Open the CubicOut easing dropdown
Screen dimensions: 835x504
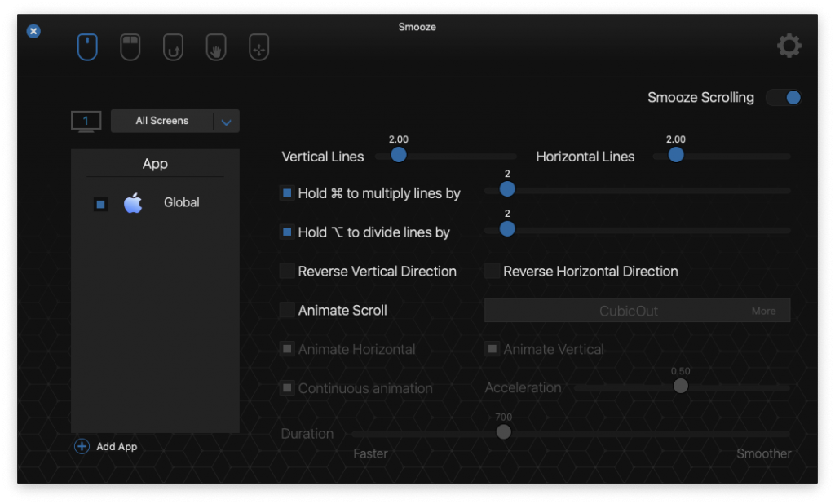pyautogui.click(x=637, y=311)
